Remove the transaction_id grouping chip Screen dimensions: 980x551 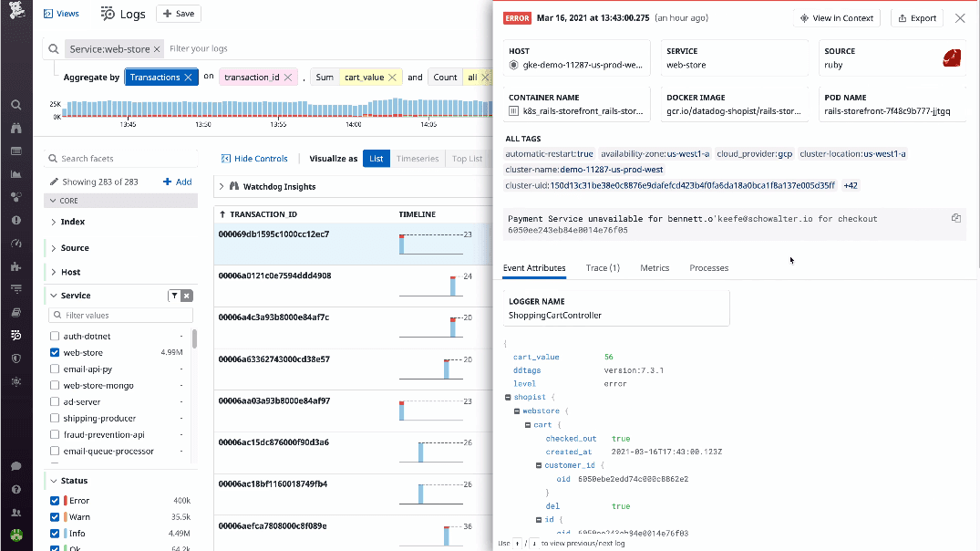pyautogui.click(x=288, y=77)
